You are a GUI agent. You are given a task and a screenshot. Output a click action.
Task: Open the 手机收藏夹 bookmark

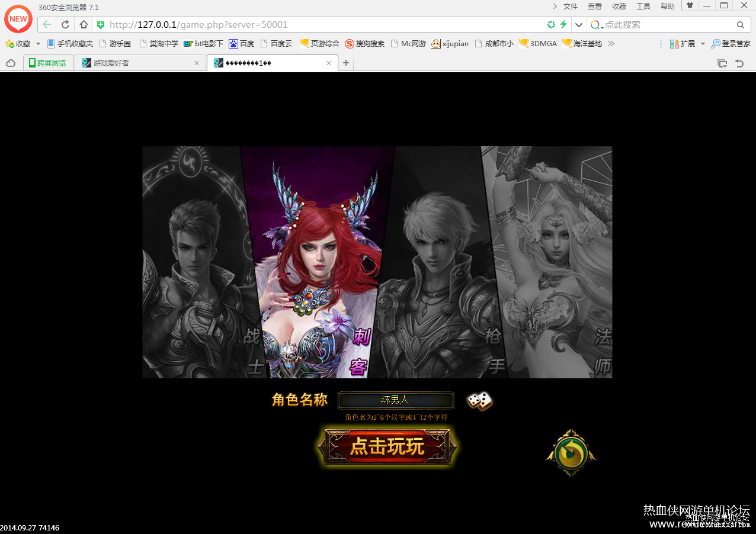(70, 44)
